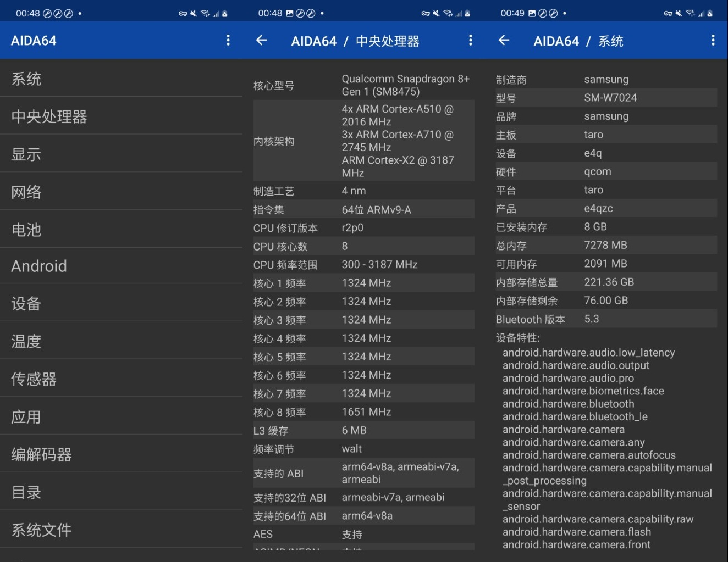Open the 设备 menu entry in list

(121, 303)
